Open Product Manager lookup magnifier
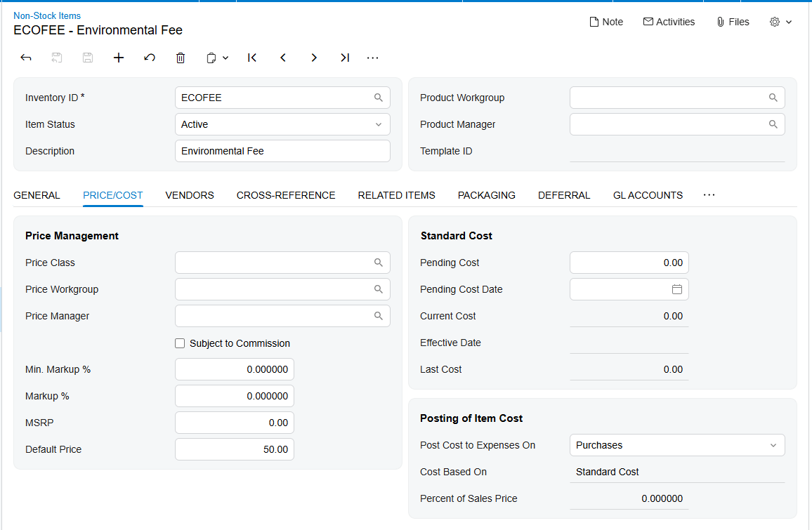The height and width of the screenshot is (530, 812). [x=773, y=124]
